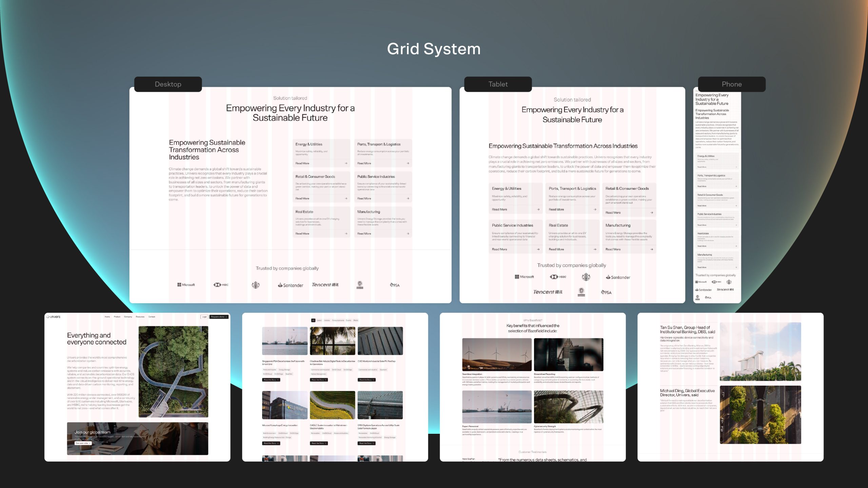Viewport: 868px width, 488px height.
Task: Open the Marina Bay Sands photo thumbnail
Action: tap(760, 351)
